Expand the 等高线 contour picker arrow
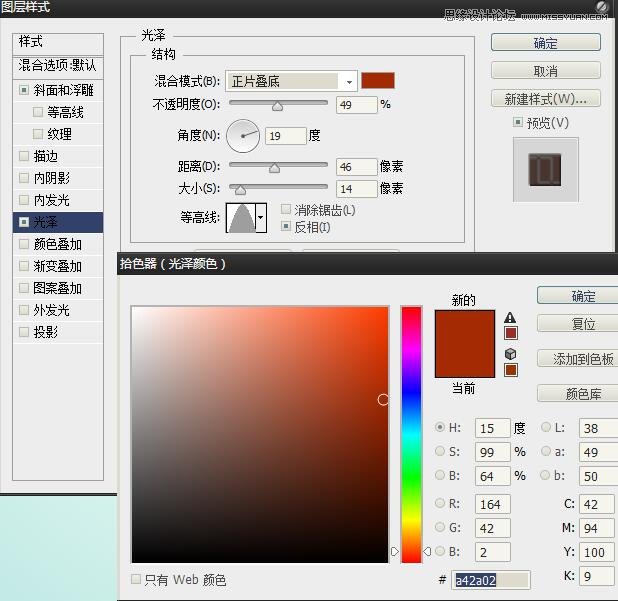This screenshot has height=601, width=618. [261, 218]
